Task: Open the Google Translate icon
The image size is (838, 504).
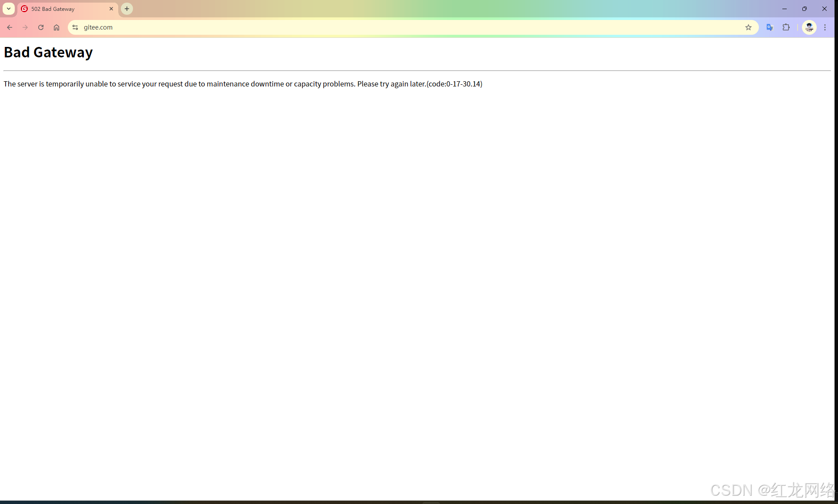Action: (x=770, y=27)
